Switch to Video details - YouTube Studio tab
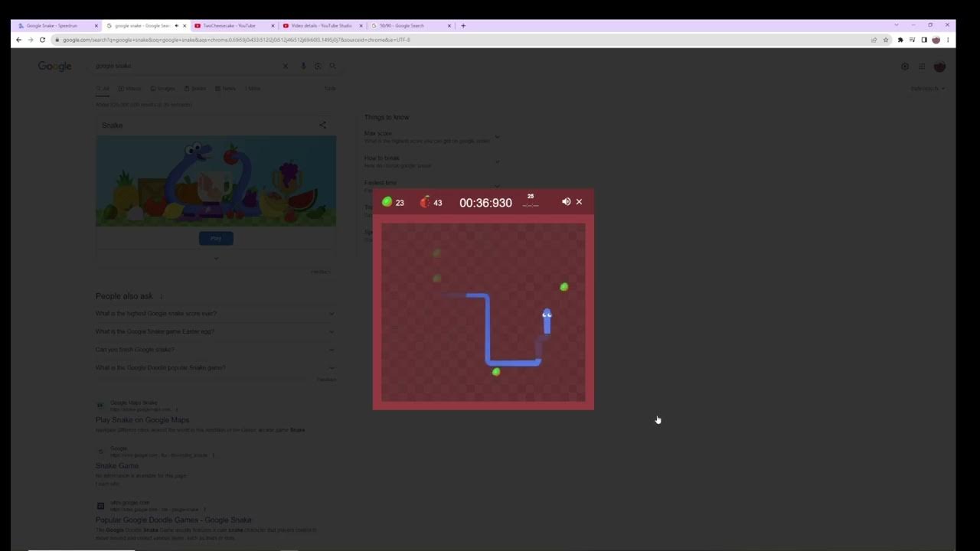 pos(322,25)
